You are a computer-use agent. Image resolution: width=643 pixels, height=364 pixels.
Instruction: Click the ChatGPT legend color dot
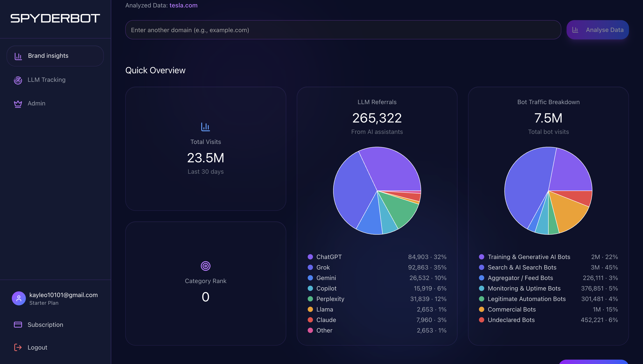coord(310,257)
